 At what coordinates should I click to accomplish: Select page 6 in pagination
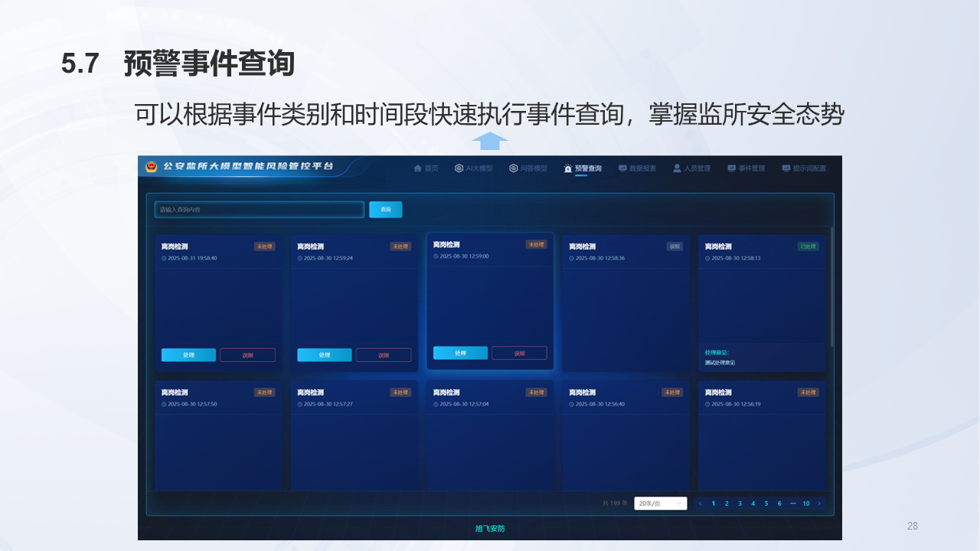coord(779,504)
